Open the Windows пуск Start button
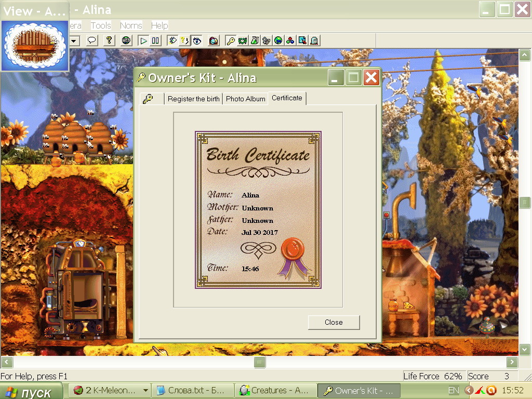The height and width of the screenshot is (399, 532). tap(31, 392)
